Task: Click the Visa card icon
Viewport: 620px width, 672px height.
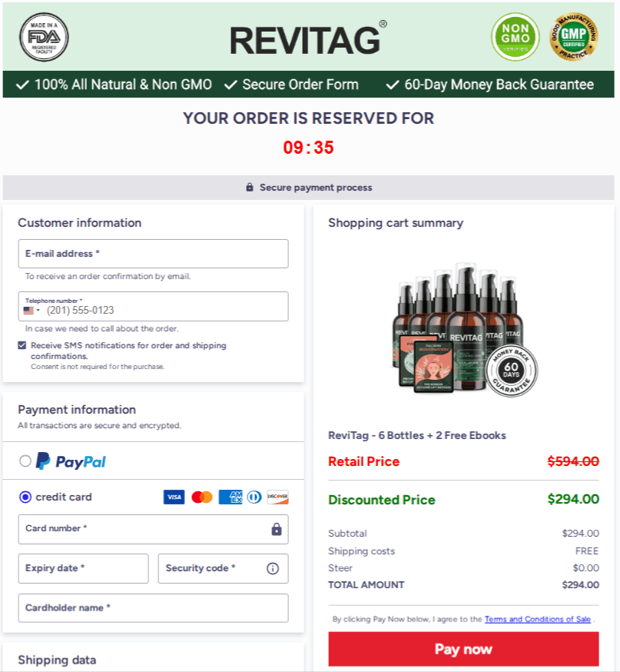Action: (174, 497)
